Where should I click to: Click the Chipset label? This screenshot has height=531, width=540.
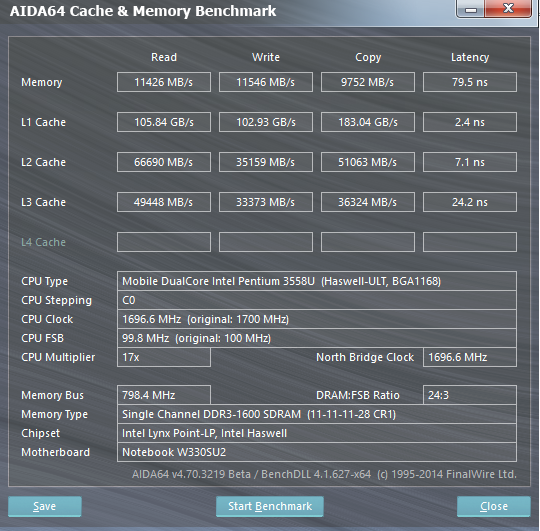(41, 433)
